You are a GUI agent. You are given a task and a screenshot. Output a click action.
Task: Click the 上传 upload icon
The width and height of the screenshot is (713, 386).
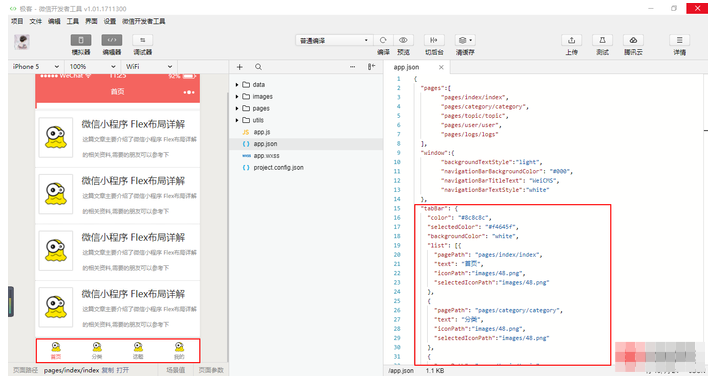click(x=572, y=40)
